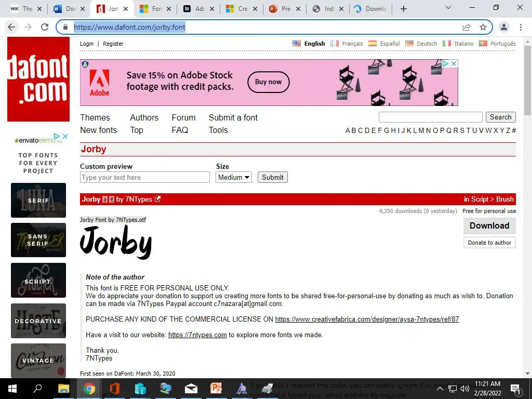Viewport: 532px width, 399px height.
Task: Click the address bar URL
Action: pos(129,27)
